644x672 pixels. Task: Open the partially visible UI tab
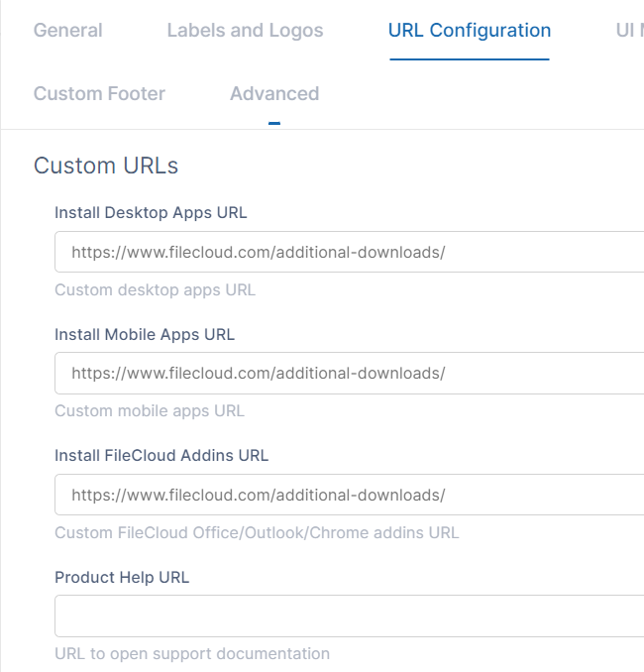(628, 31)
